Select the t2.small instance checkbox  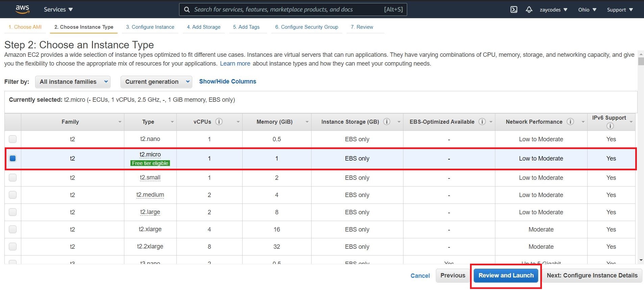tap(13, 177)
